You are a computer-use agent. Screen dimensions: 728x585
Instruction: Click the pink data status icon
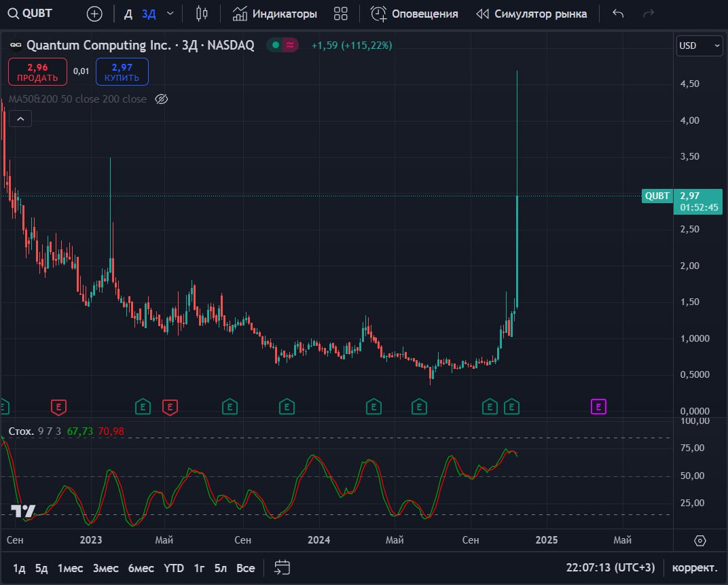click(x=290, y=45)
